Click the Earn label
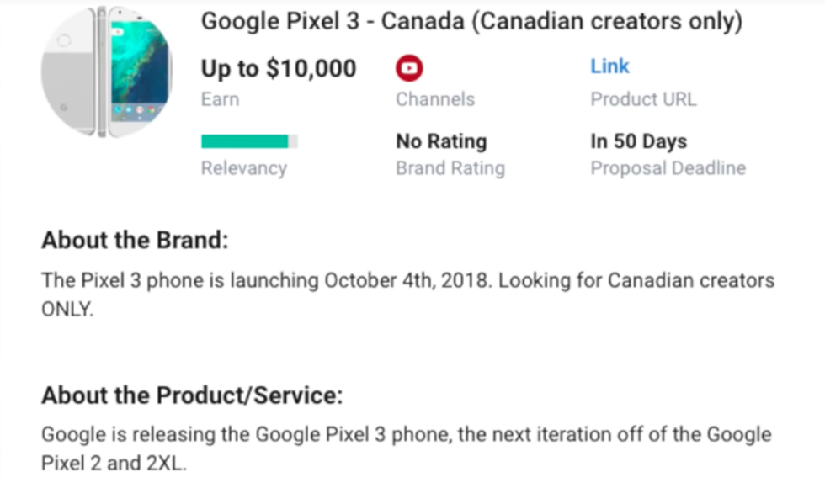 (x=220, y=99)
